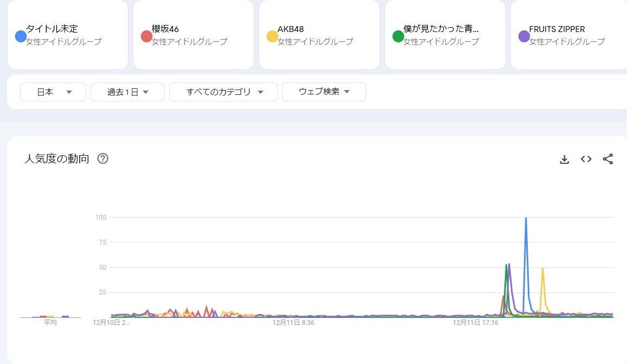Image resolution: width=627 pixels, height=364 pixels.
Task: Click the 12月11日 8:36 axis label
Action: pos(293,322)
